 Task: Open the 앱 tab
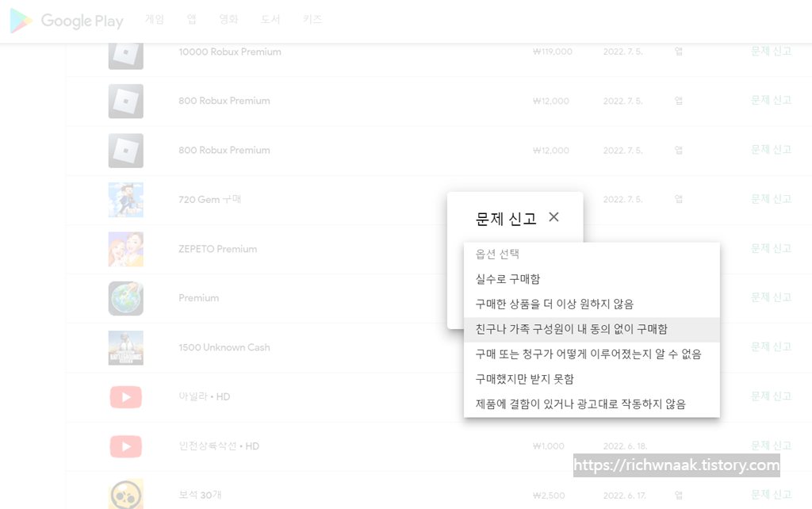click(x=192, y=19)
